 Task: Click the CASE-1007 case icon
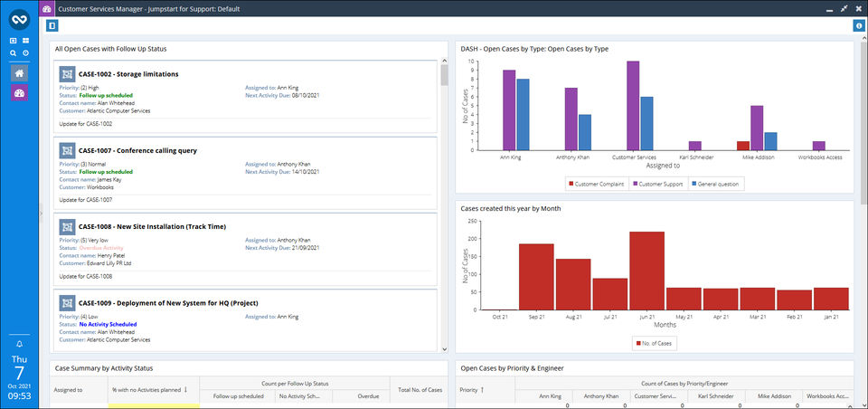click(x=67, y=150)
